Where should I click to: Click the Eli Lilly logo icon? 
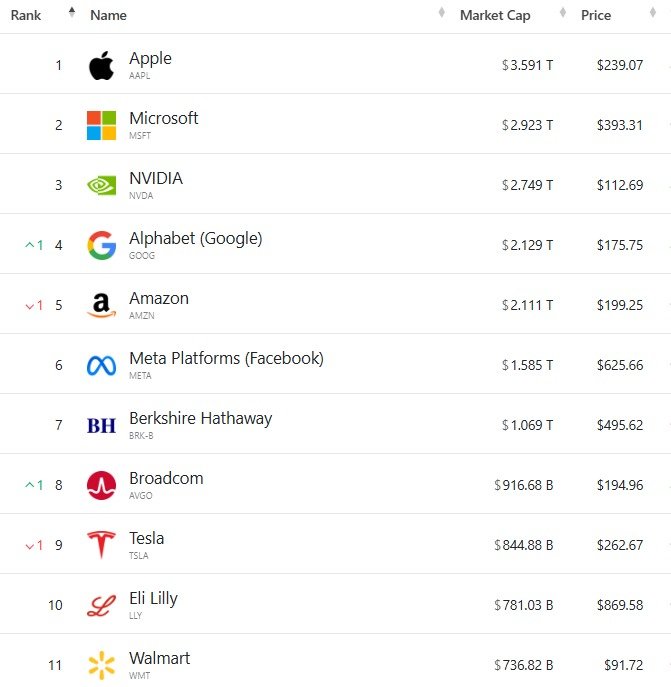101,605
